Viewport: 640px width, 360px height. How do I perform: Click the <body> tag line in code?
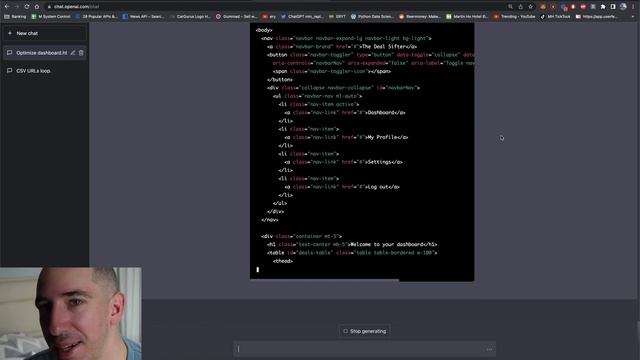click(264, 30)
